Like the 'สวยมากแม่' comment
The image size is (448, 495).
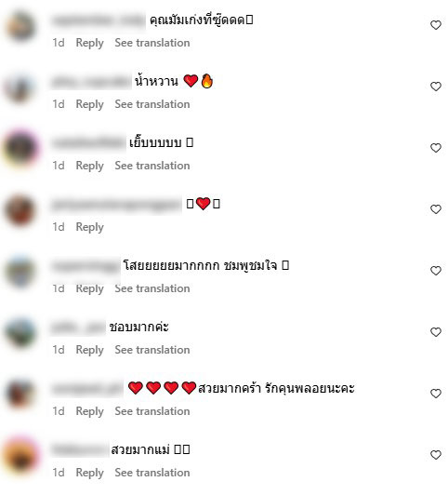tap(435, 455)
